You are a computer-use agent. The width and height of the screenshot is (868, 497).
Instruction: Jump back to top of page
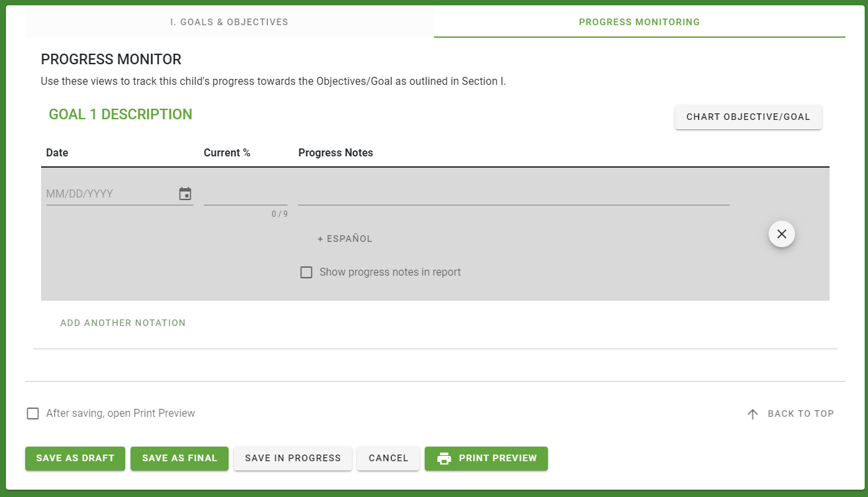click(x=790, y=414)
